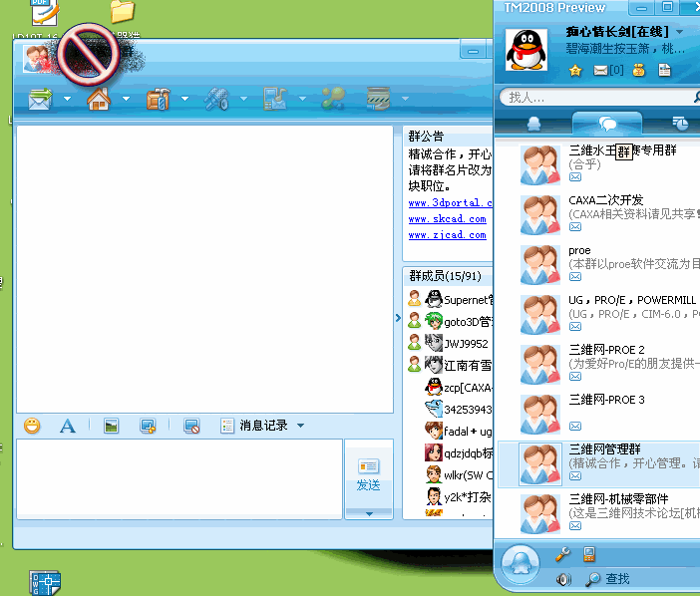Click the 发送 send button
This screenshot has height=596, width=700.
tap(369, 474)
